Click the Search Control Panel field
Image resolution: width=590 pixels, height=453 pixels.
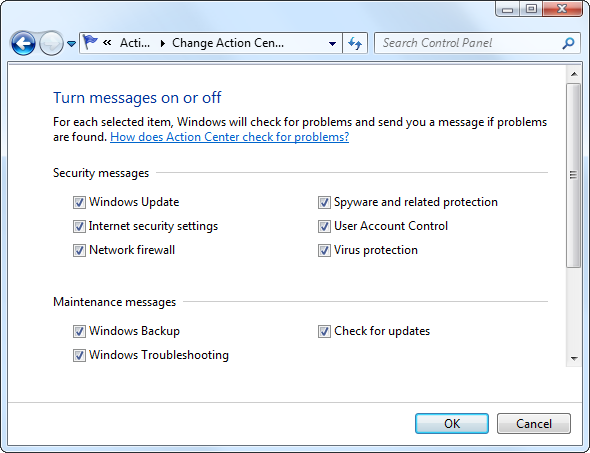477,43
